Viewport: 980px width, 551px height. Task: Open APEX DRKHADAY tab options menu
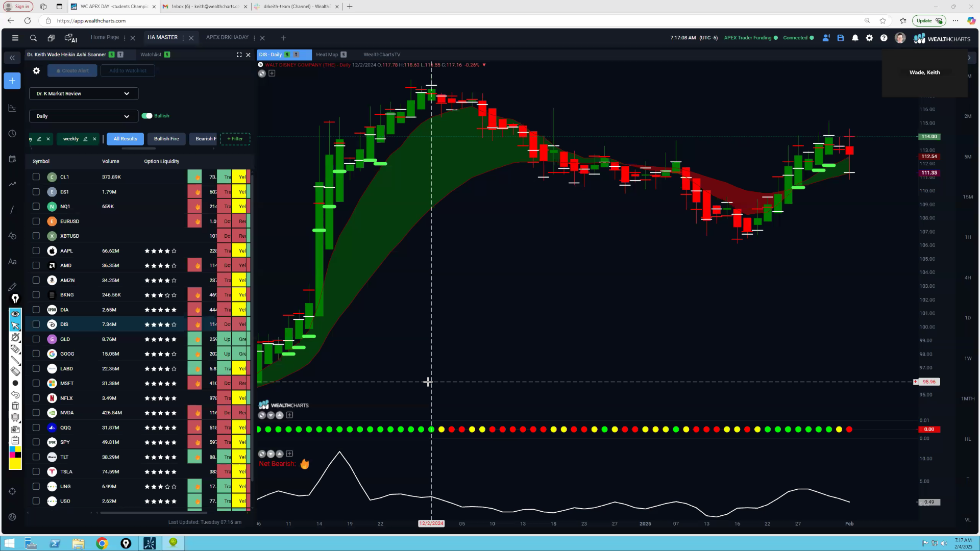point(254,38)
